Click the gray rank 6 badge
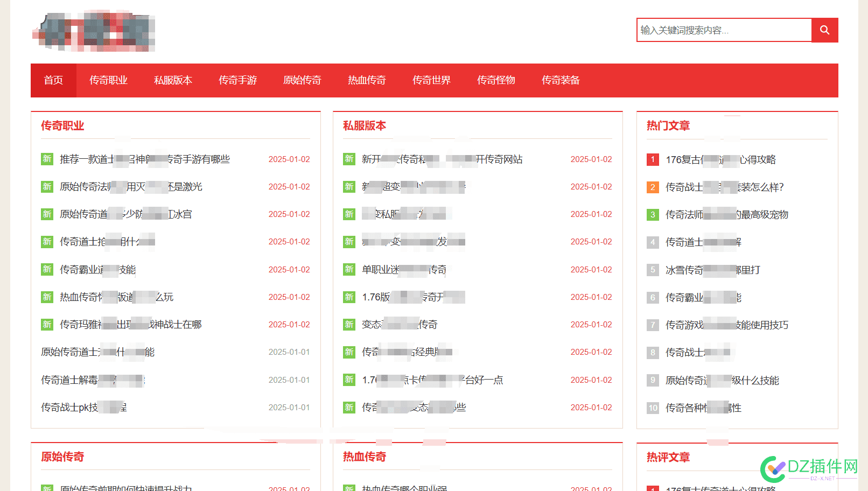 point(653,298)
